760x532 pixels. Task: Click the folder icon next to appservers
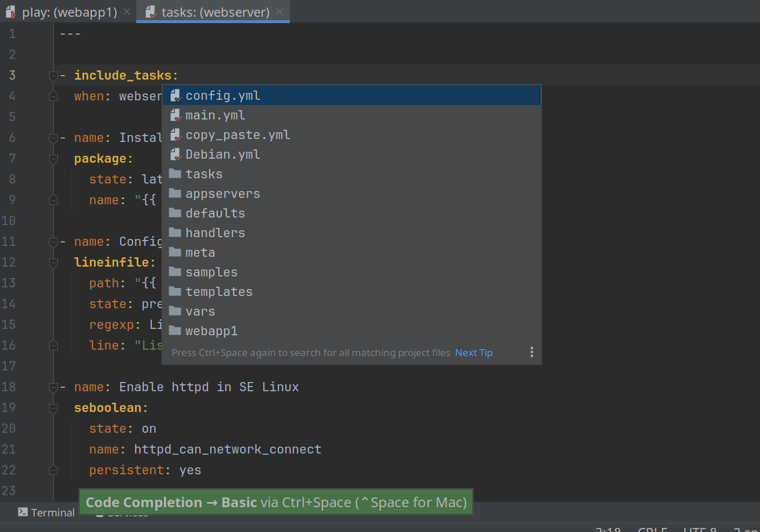[175, 193]
